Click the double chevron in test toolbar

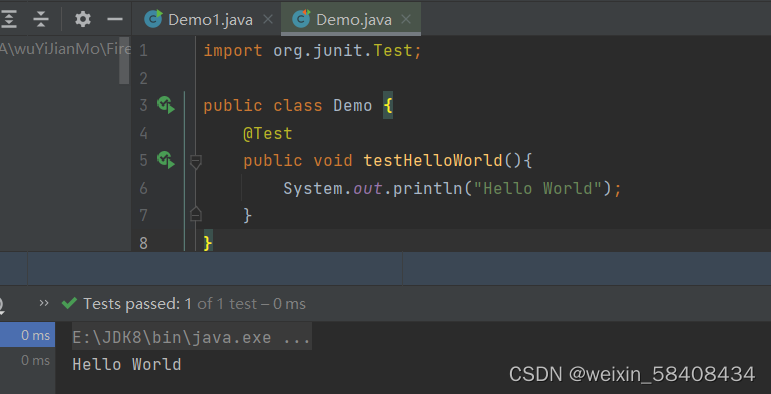click(x=44, y=303)
